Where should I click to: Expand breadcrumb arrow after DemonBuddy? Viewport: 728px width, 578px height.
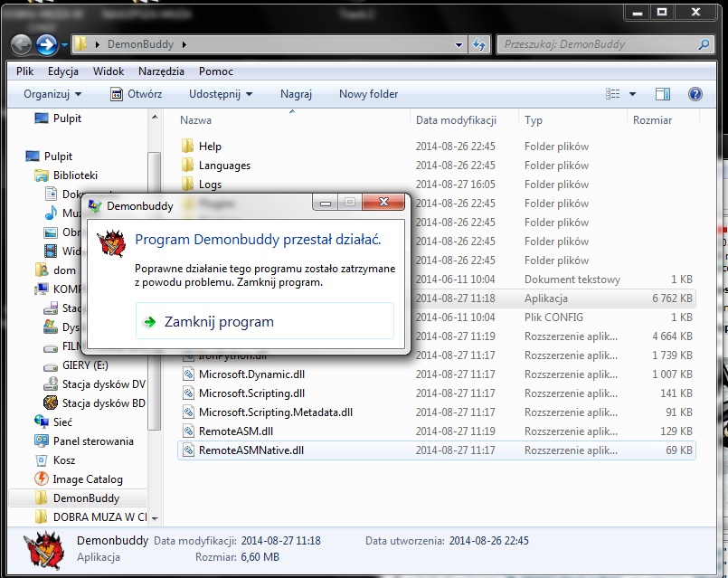click(184, 44)
